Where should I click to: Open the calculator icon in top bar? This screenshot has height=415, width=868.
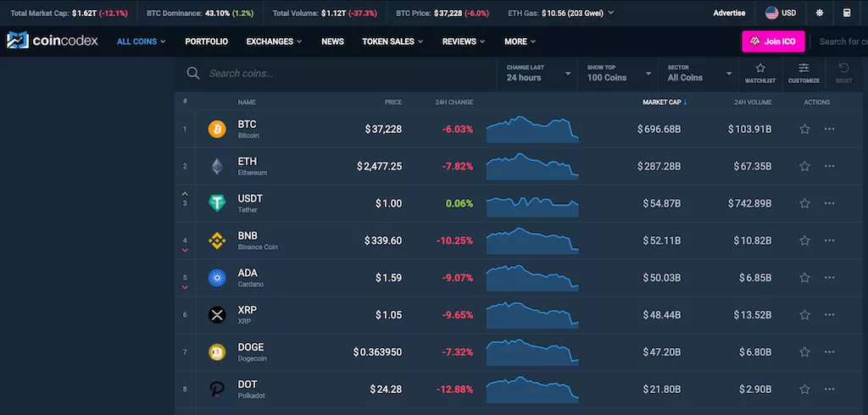(847, 13)
